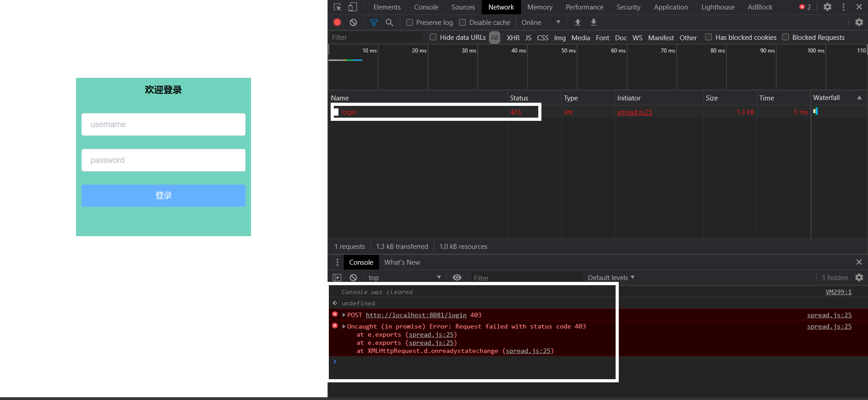
Task: Open network search magnifier icon
Action: [389, 22]
